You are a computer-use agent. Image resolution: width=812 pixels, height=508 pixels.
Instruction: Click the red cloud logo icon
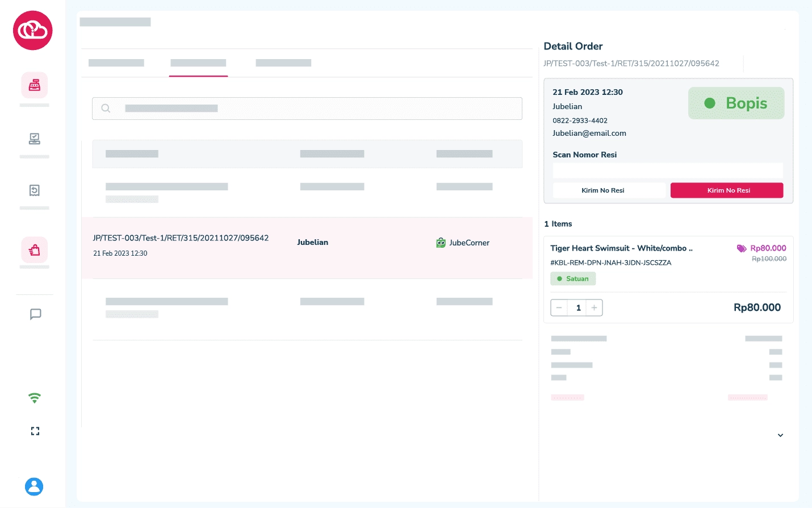33,31
